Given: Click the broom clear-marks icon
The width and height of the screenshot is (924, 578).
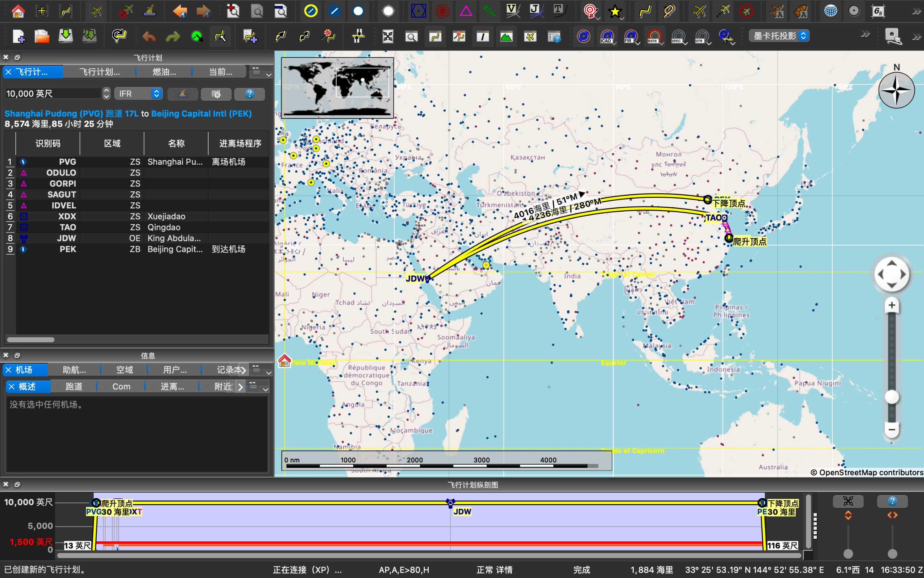Looking at the screenshot, I should coord(149,11).
